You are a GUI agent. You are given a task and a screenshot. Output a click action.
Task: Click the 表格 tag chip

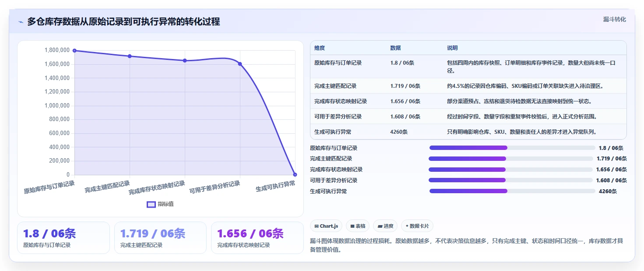[x=358, y=226]
